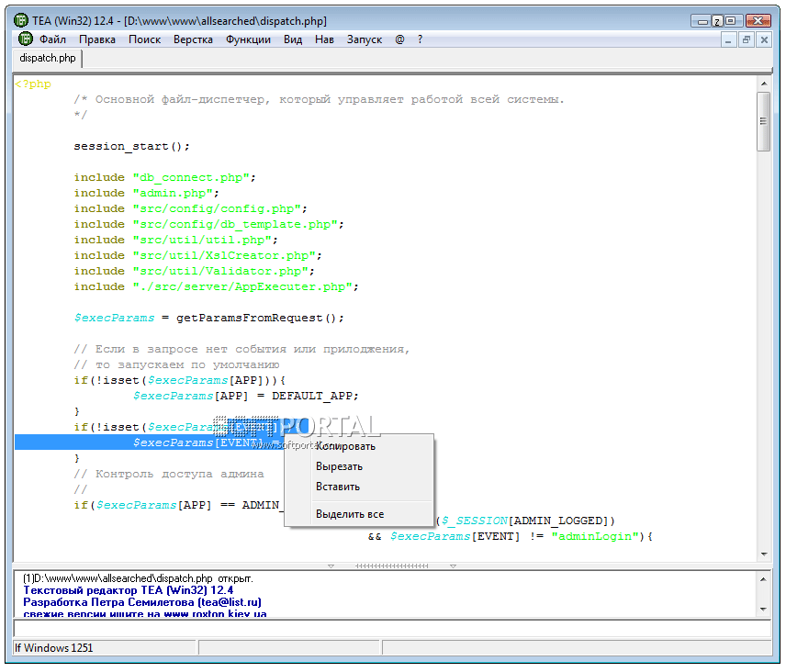Choose Копировать from the context menu
This screenshot has width=786, height=672.
click(346, 446)
